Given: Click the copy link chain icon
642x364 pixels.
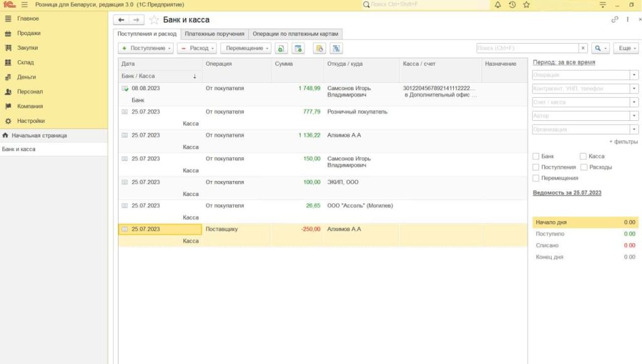Looking at the screenshot, I should pos(614,20).
